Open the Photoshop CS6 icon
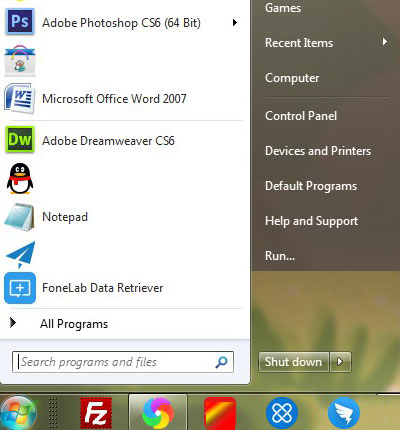This screenshot has width=400, height=430. (20, 22)
